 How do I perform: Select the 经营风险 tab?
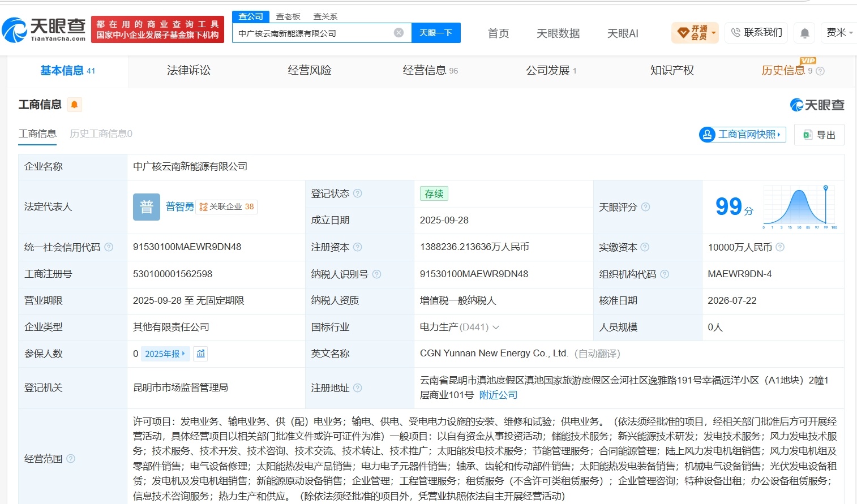(310, 71)
